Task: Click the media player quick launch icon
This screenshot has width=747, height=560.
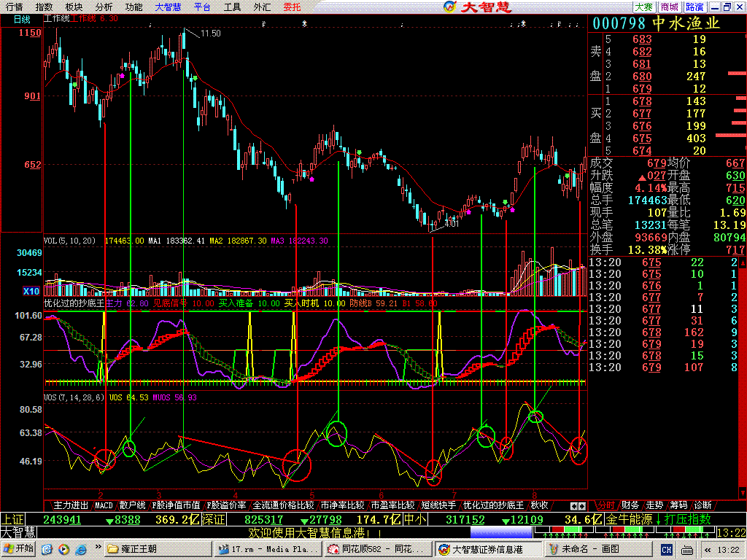Action: coord(63,548)
